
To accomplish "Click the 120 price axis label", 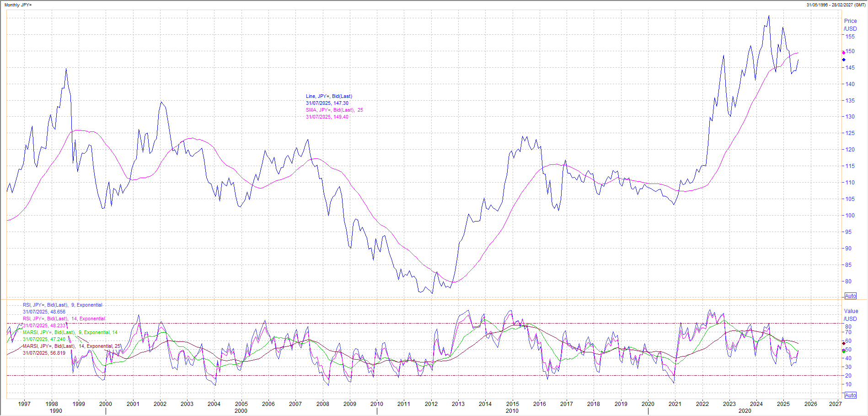I will 850,150.
